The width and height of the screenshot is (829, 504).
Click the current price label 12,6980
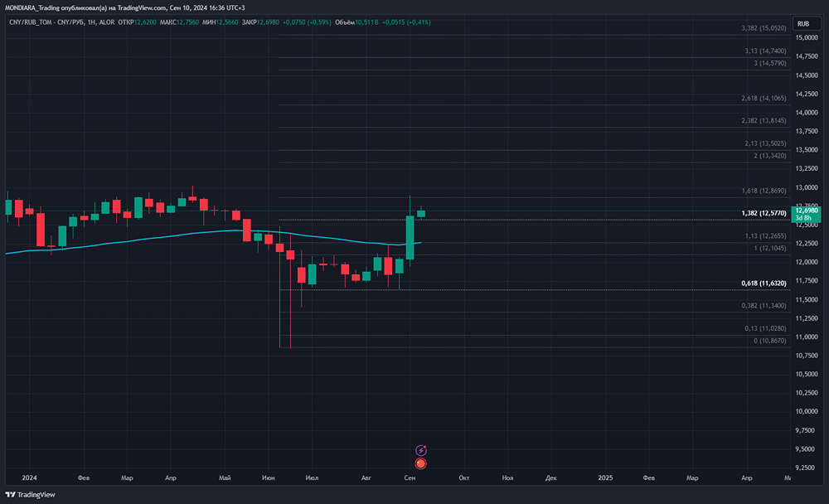807,211
